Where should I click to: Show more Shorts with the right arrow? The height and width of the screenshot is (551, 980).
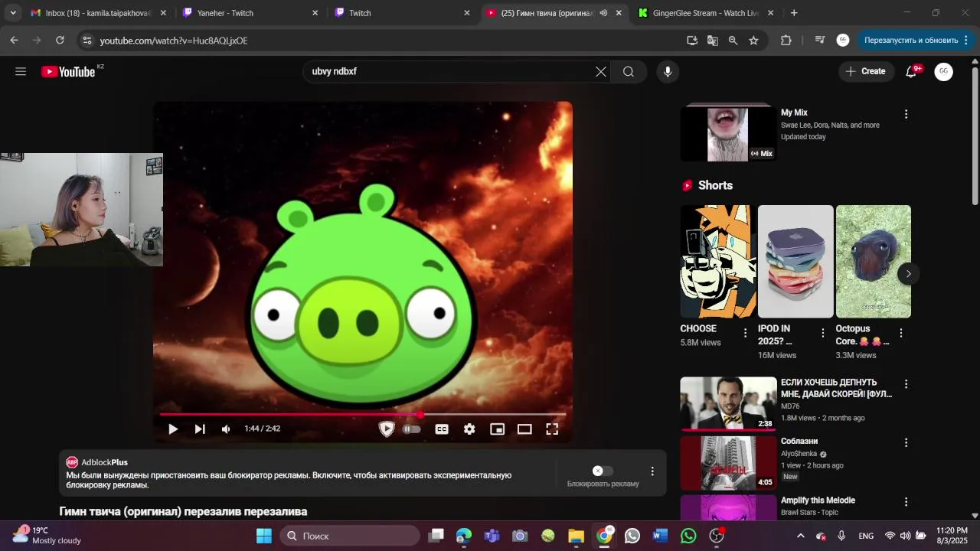pyautogui.click(x=908, y=273)
